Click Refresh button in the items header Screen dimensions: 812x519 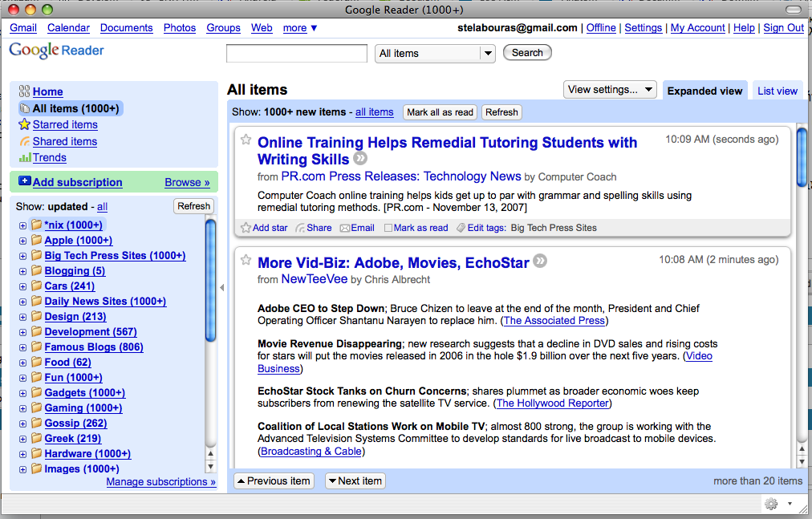pos(501,112)
